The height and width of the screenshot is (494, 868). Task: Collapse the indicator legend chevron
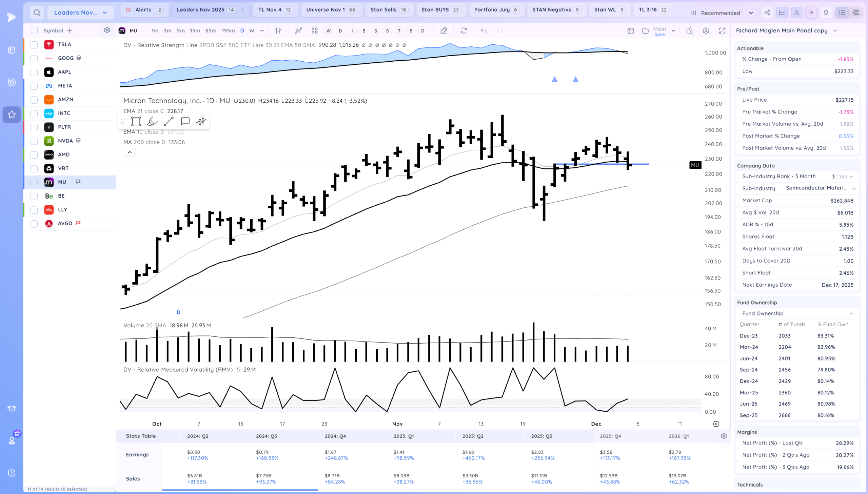coord(130,152)
